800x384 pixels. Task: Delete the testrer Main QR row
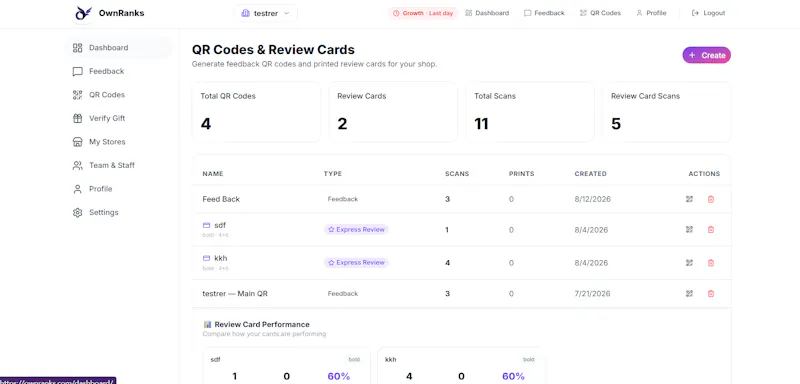(711, 294)
